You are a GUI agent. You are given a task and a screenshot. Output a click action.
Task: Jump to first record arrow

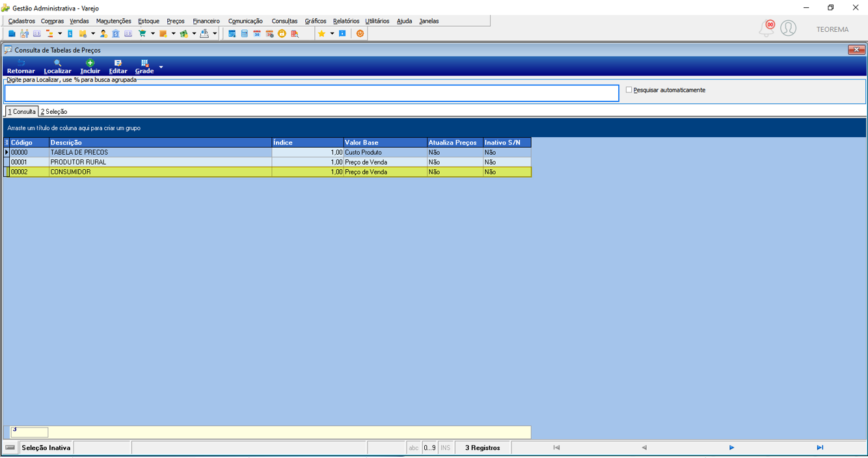(x=556, y=448)
